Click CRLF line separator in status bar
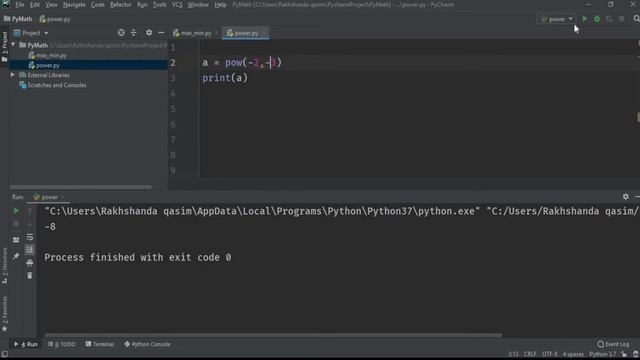This screenshot has width=640, height=360. [x=530, y=354]
